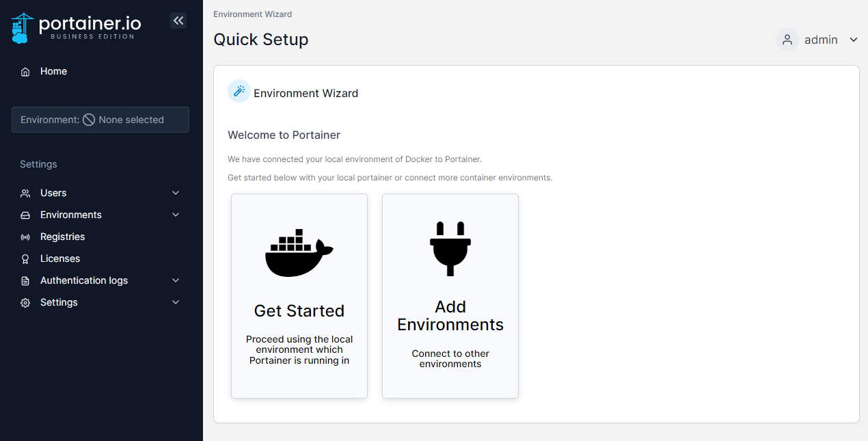Click the Home icon in the sidebar

click(25, 71)
